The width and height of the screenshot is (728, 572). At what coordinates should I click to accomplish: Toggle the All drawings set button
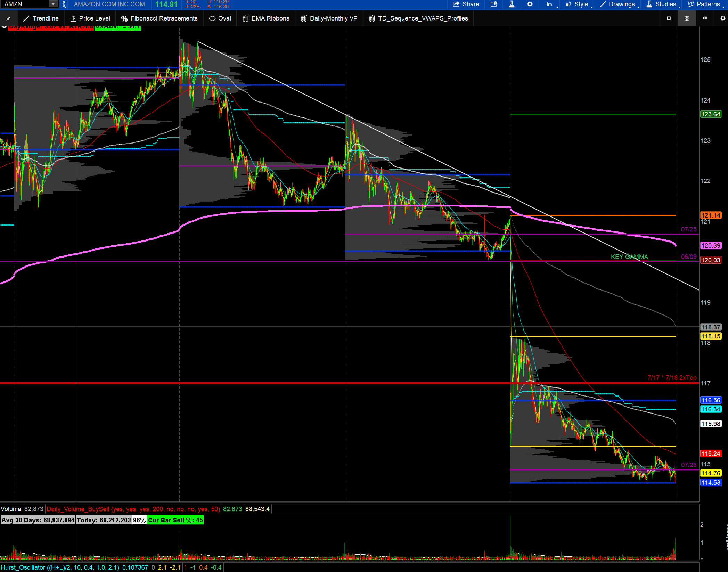[705, 18]
